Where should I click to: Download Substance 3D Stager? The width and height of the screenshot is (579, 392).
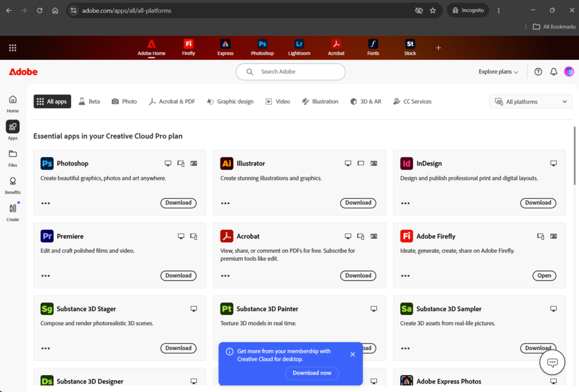[178, 348]
